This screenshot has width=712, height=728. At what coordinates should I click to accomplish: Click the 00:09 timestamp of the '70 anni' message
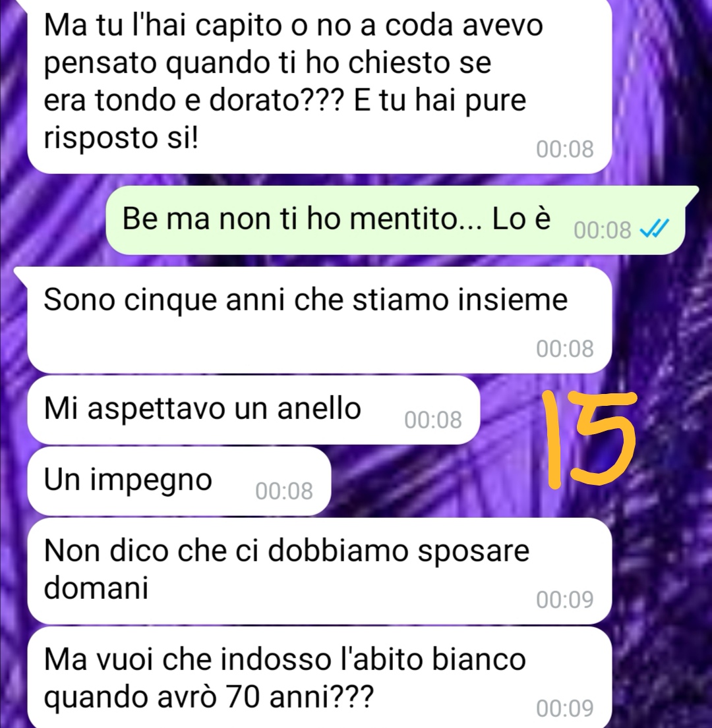(x=565, y=708)
